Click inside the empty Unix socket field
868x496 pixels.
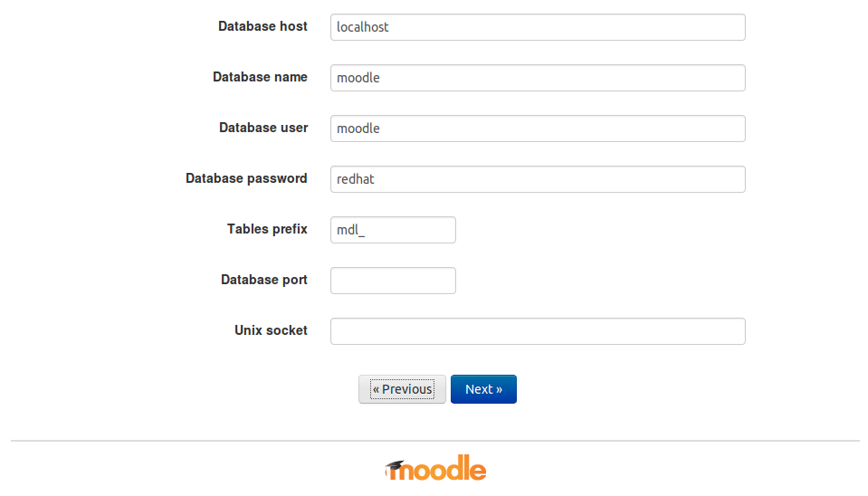click(x=538, y=331)
